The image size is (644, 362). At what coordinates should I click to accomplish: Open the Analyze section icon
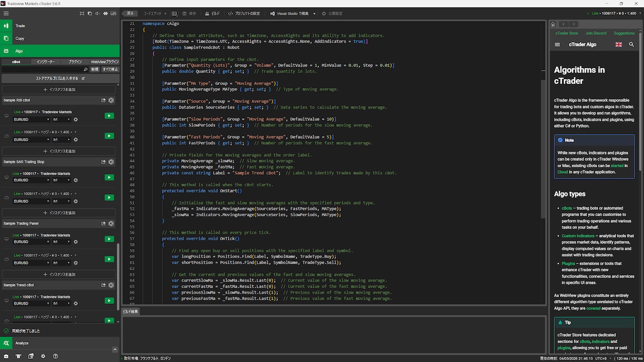(6, 343)
